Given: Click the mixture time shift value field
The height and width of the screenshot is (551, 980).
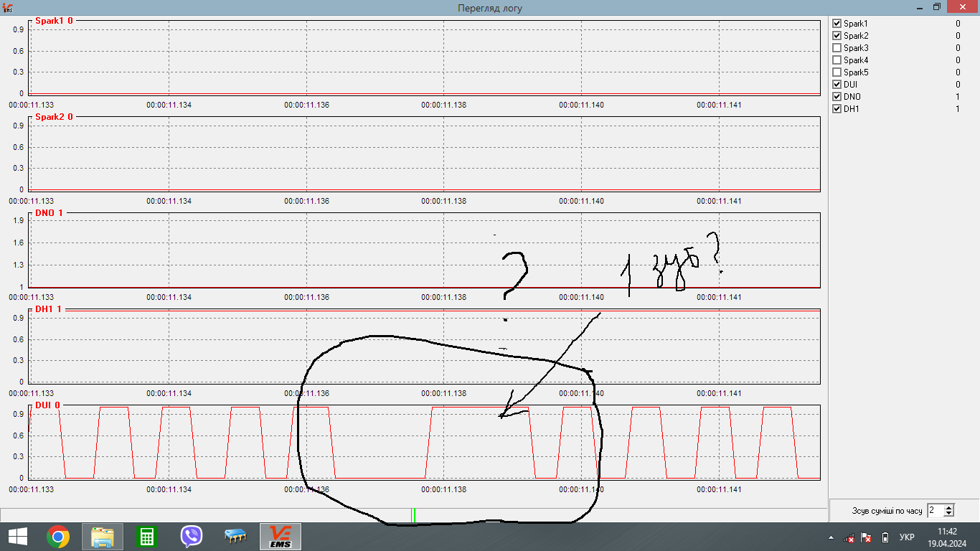Looking at the screenshot, I should [x=935, y=511].
